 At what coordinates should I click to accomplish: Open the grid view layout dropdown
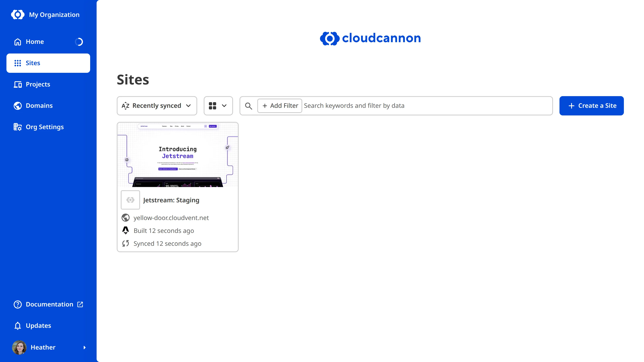point(218,106)
